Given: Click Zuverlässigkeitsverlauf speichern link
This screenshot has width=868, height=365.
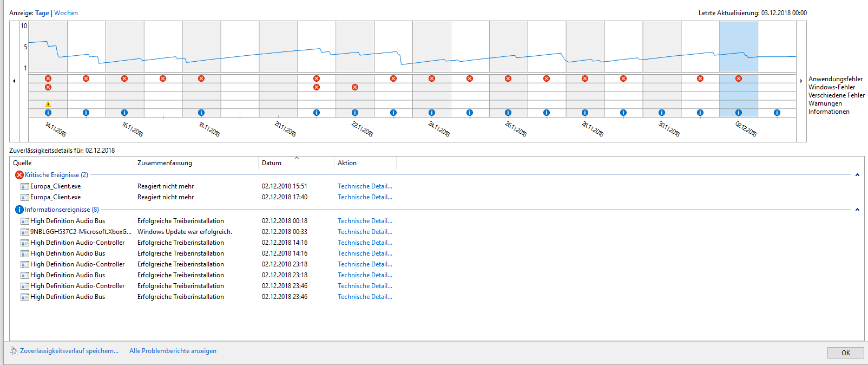Looking at the screenshot, I should (x=69, y=351).
